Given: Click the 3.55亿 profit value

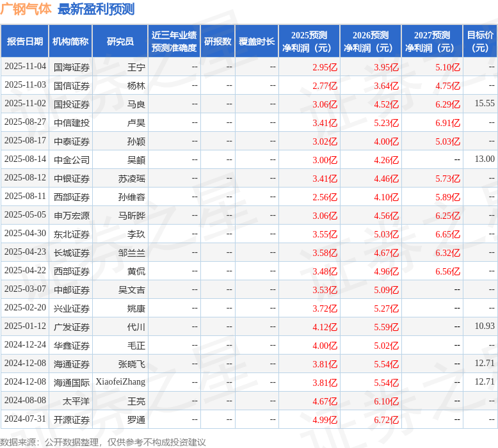Looking at the screenshot, I should point(325,234).
